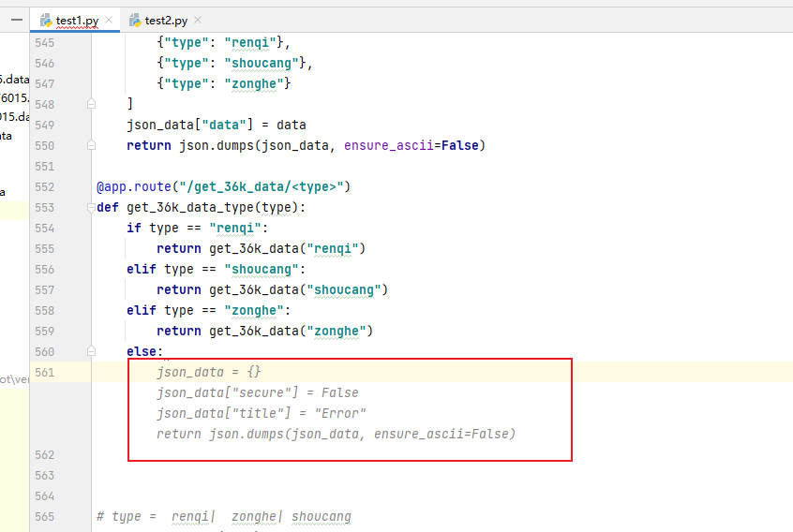Collapse the fold marker at line 548

(91, 104)
